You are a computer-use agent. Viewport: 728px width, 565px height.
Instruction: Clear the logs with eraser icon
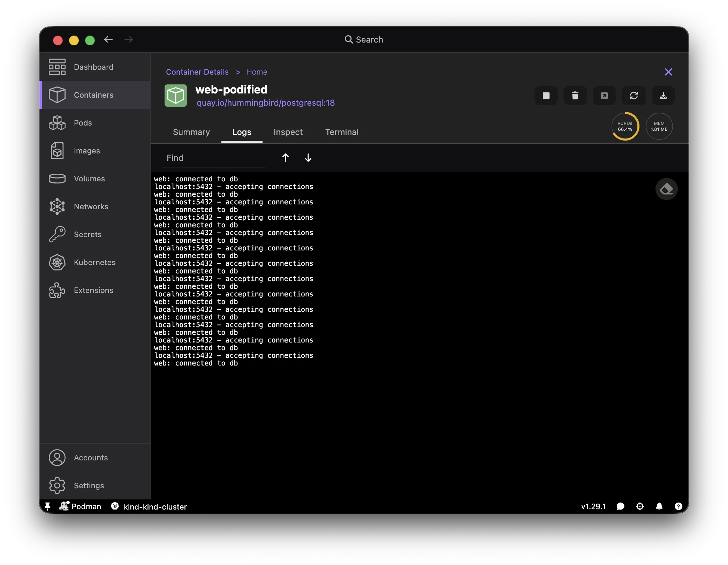coord(666,189)
